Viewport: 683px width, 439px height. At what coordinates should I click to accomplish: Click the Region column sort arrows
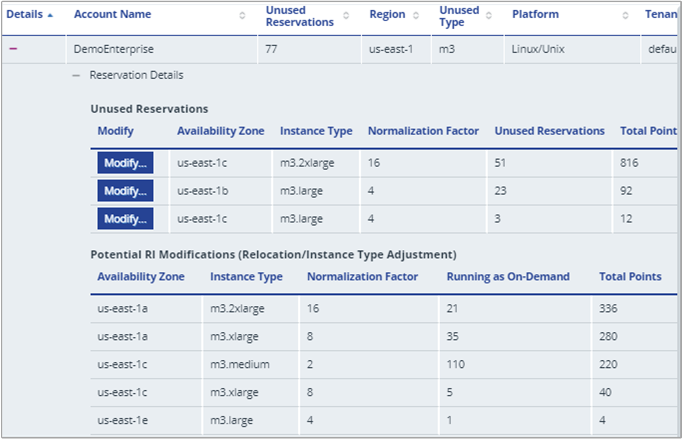click(416, 15)
